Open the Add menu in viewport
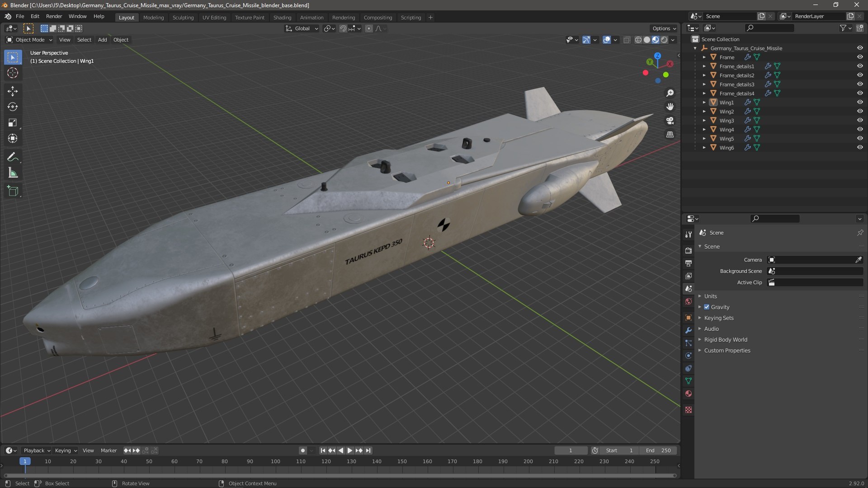Screen dimensions: 868x488 click(x=103, y=40)
